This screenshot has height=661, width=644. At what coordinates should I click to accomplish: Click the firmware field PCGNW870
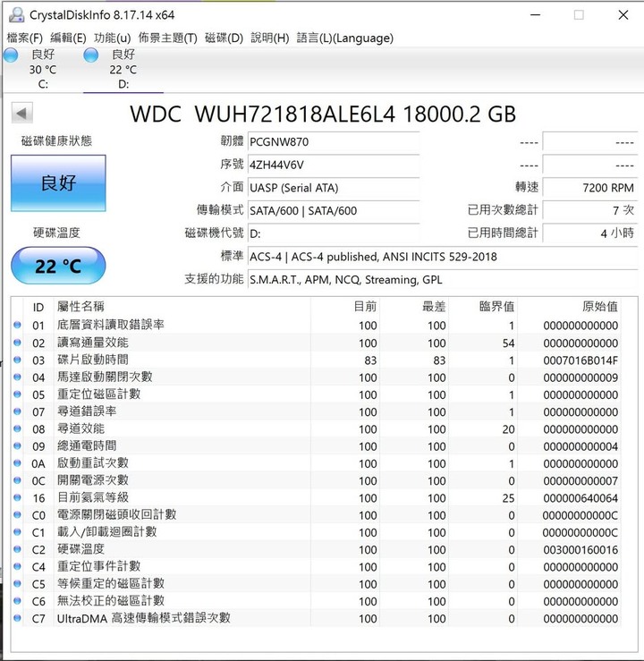334,142
